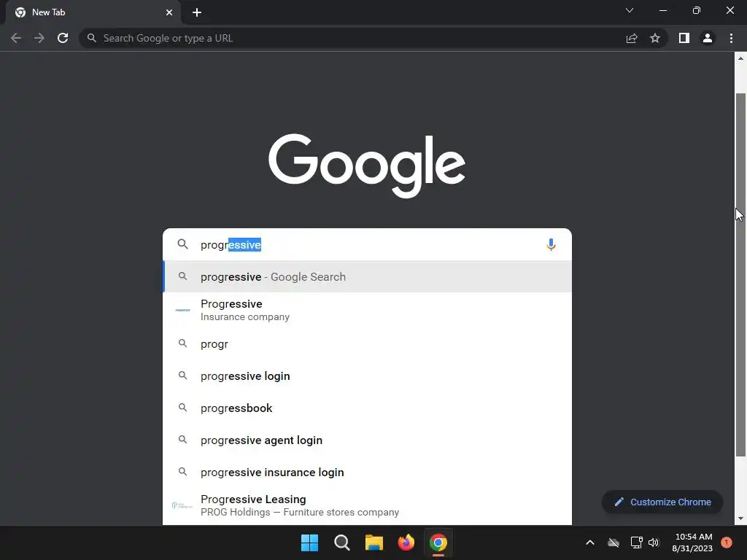Focus the Google search box containing progressive
747x560 pixels.
pos(367,244)
